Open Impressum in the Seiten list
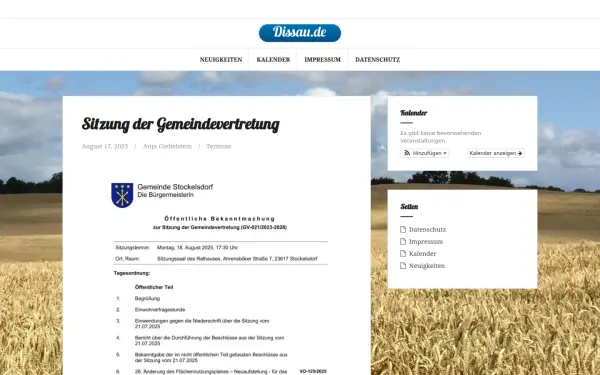Image resolution: width=600 pixels, height=375 pixels. [x=426, y=242]
